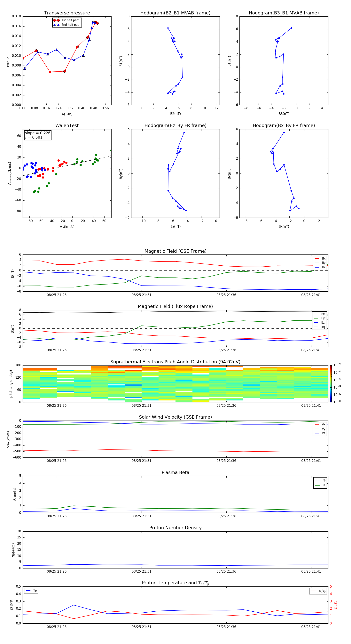Click the "Vsw(km/s)" y-axis label
The image size is (351, 644).
(8, 439)
